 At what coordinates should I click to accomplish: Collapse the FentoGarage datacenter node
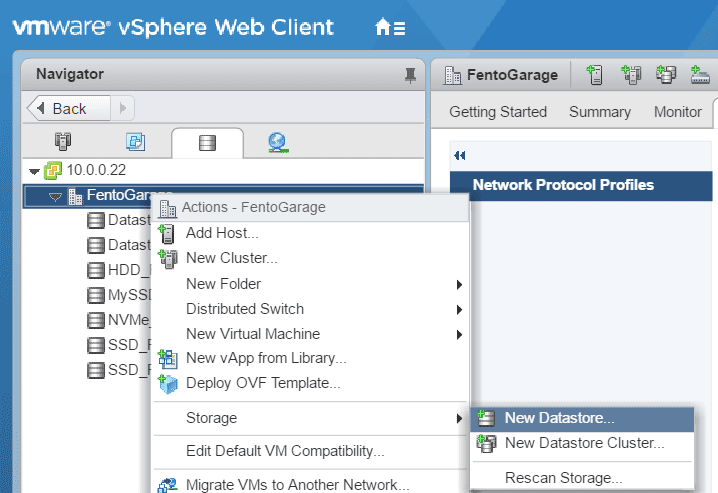point(55,196)
